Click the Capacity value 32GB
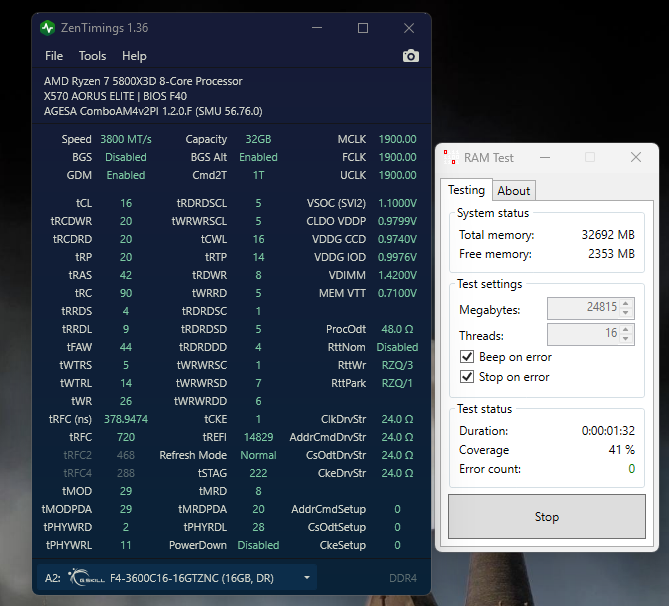 [x=258, y=139]
